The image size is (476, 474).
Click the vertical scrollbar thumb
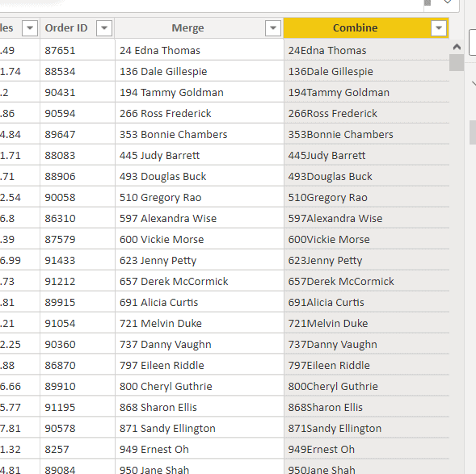click(457, 62)
